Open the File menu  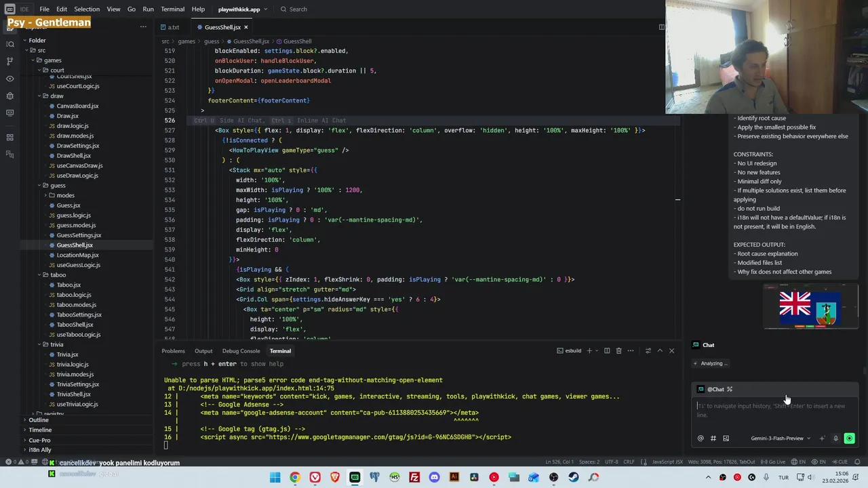[44, 9]
